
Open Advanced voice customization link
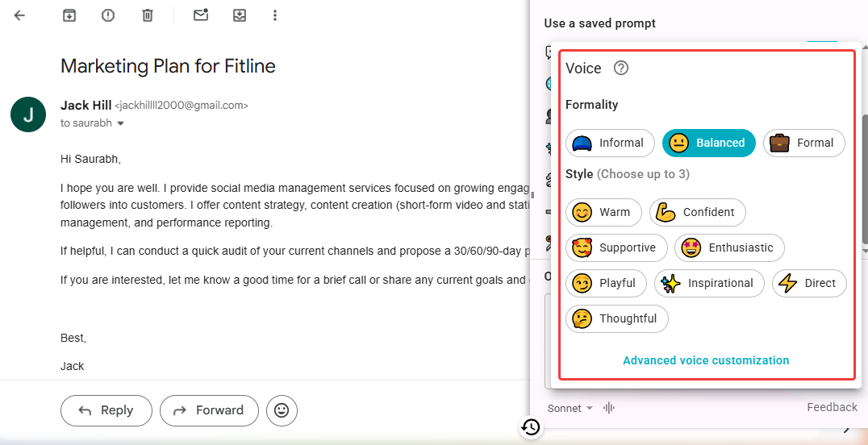coord(706,360)
